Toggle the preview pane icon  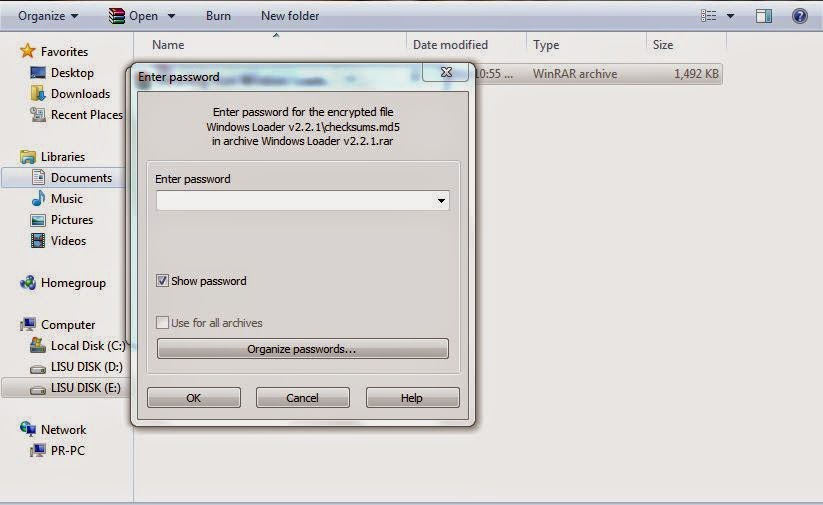click(x=764, y=16)
